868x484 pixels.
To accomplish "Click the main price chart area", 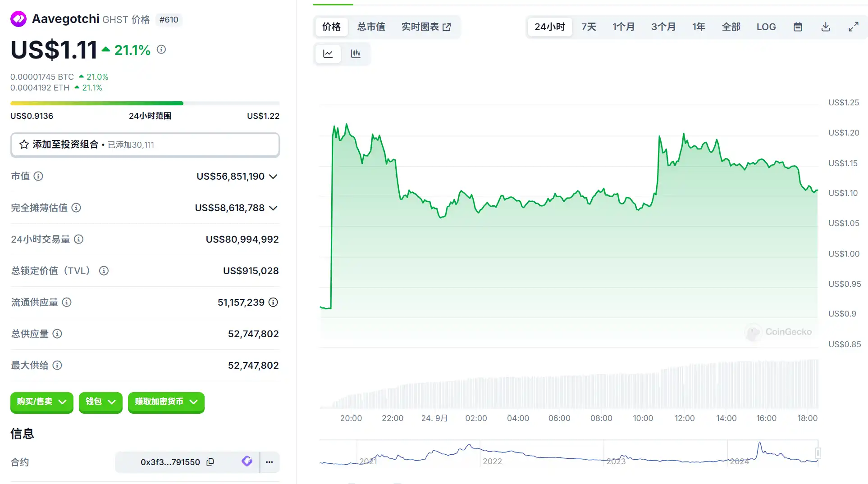I will pyautogui.click(x=569, y=225).
